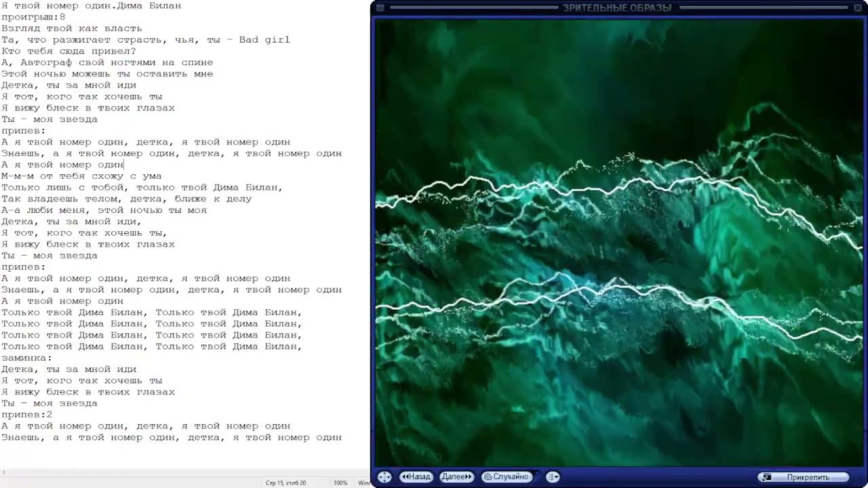Click the 100% zoom status entry

(x=340, y=483)
